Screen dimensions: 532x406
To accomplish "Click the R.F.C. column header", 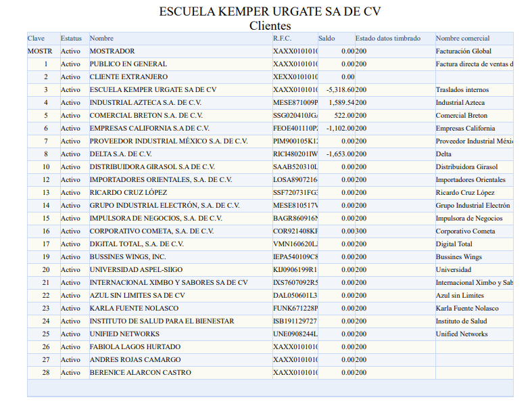I will (282, 39).
